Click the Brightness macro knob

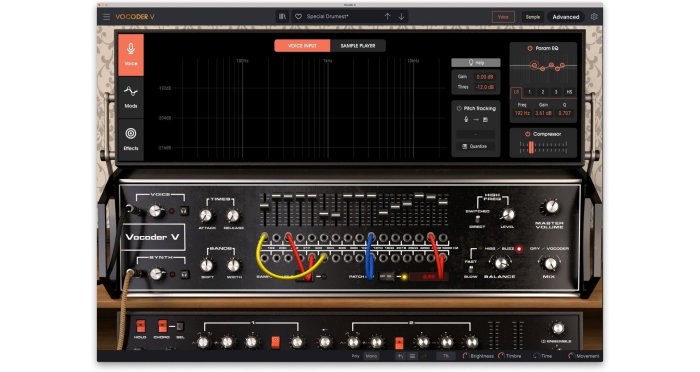(x=466, y=356)
